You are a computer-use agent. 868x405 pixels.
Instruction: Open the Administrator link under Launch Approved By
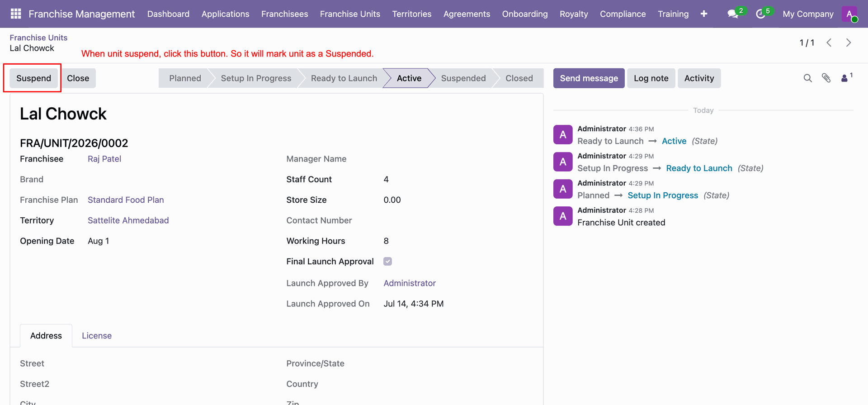click(x=410, y=283)
